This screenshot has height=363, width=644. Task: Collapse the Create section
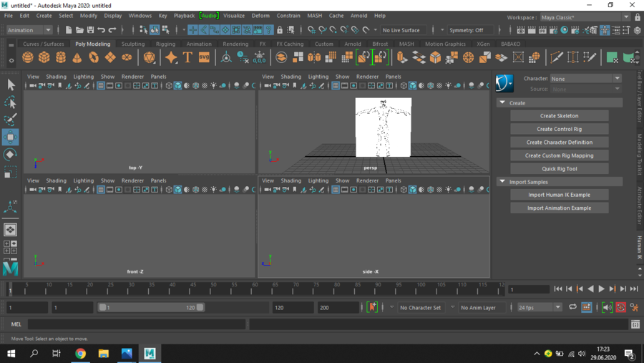(502, 103)
